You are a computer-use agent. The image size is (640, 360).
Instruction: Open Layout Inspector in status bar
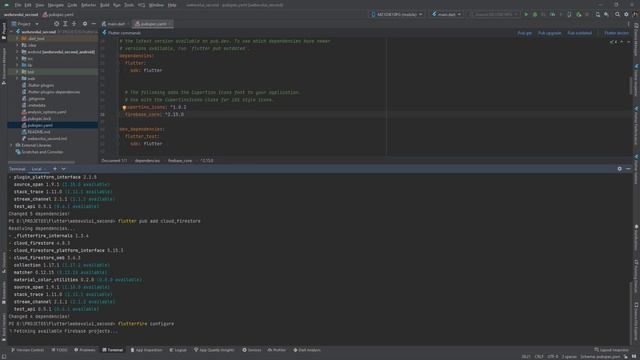[611, 350]
